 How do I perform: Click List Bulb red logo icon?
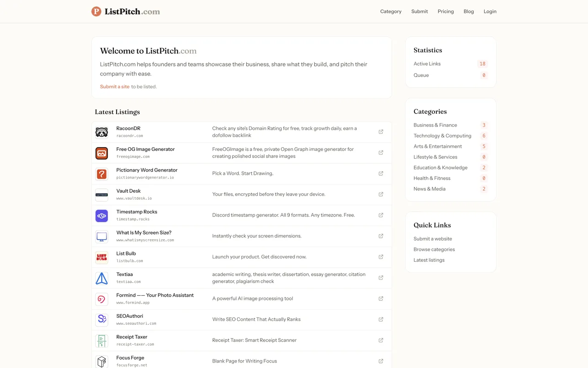pos(102,257)
